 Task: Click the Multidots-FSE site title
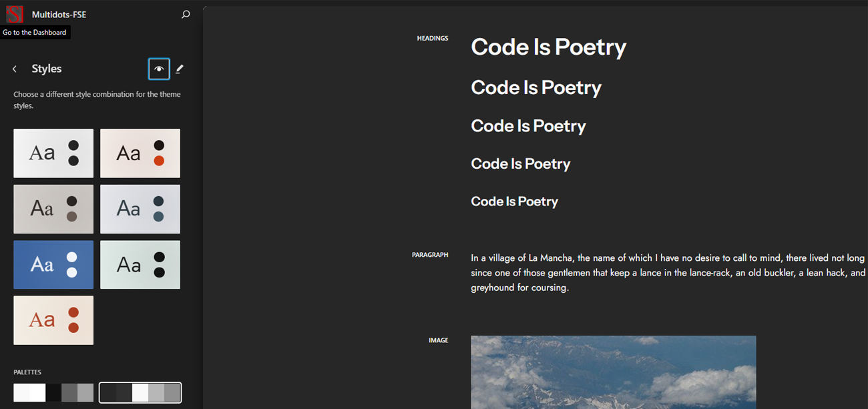(x=59, y=14)
